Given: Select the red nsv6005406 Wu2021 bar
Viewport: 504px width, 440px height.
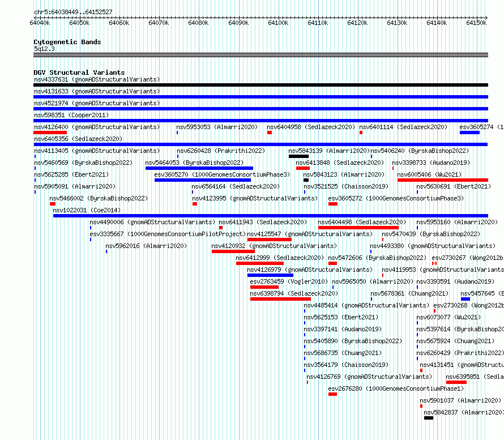Looking at the screenshot, I should pyautogui.click(x=443, y=180).
